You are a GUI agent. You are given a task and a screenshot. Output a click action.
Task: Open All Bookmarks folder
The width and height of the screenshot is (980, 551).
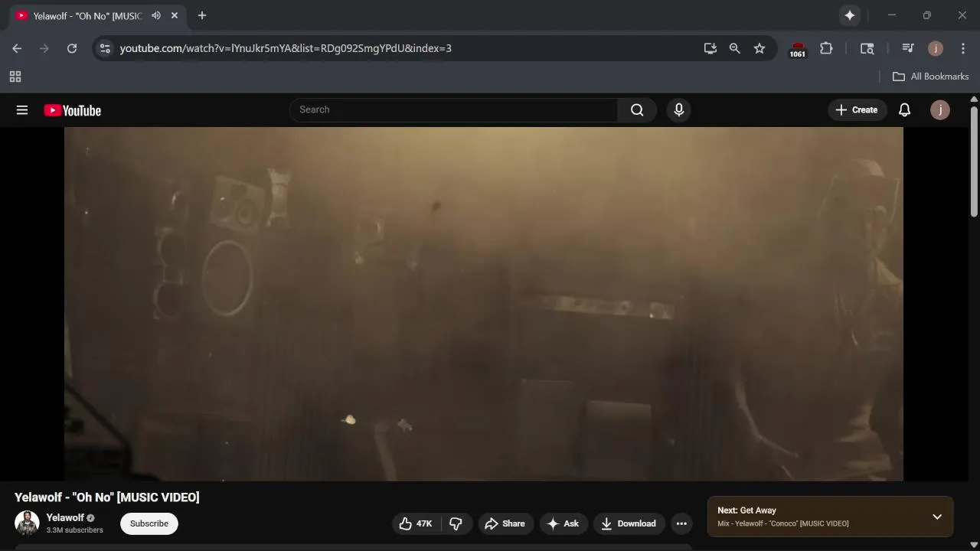pyautogui.click(x=931, y=77)
